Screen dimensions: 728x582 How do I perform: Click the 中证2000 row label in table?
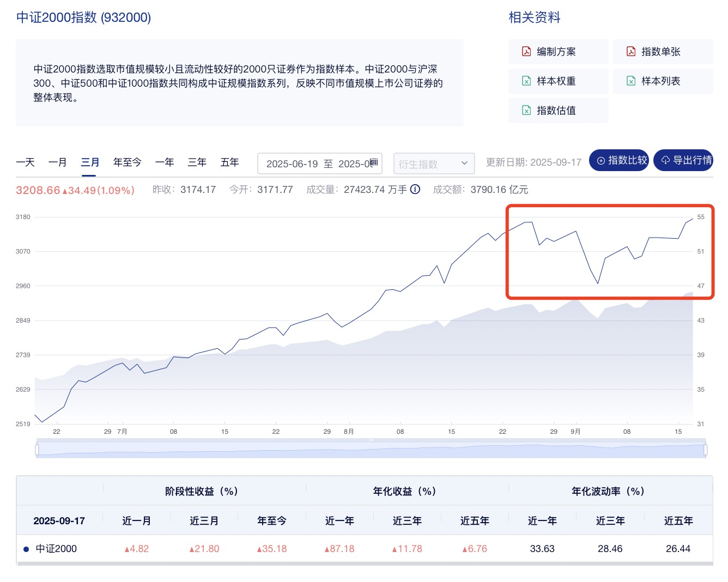(x=56, y=549)
